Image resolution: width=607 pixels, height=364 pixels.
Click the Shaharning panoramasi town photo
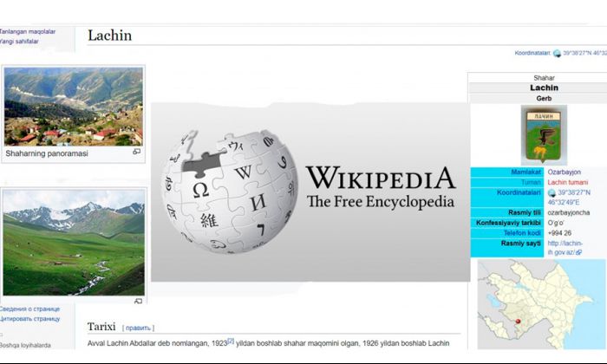click(73, 107)
